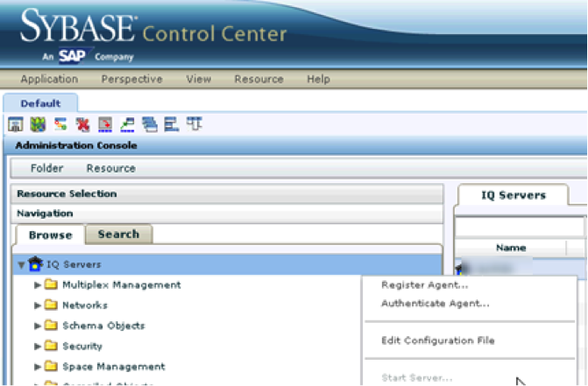The image size is (588, 386).
Task: Select the blurred server row in IQ Servers table
Action: click(521, 267)
